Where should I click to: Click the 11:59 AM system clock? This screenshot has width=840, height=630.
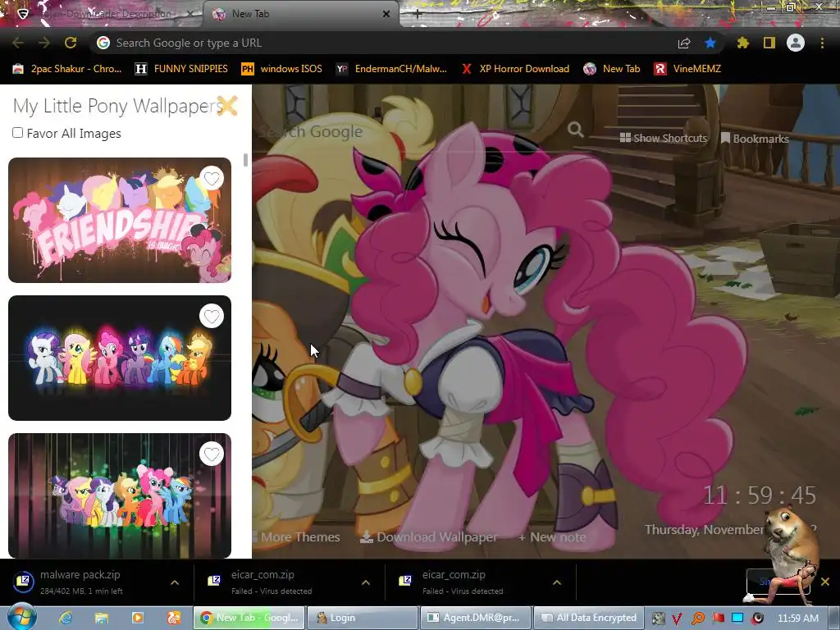click(797, 619)
